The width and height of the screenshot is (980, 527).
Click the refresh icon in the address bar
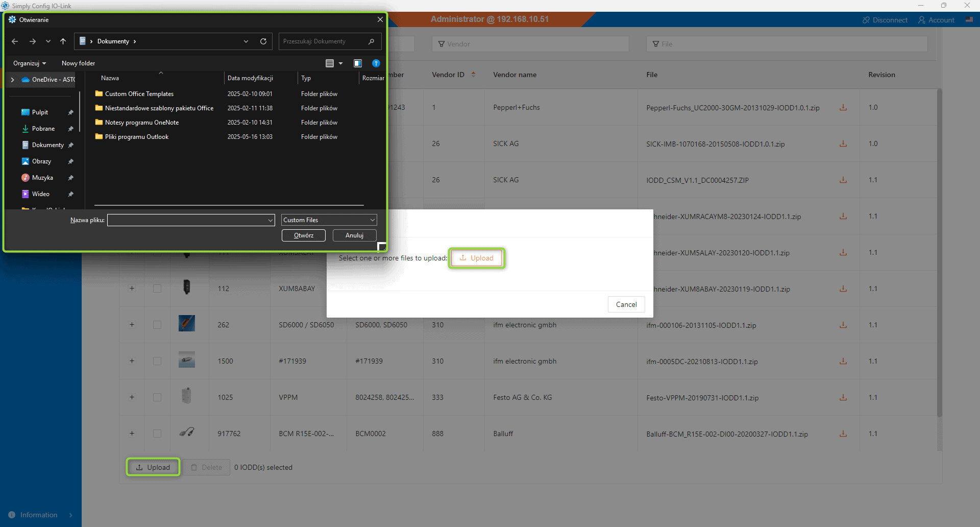point(263,41)
